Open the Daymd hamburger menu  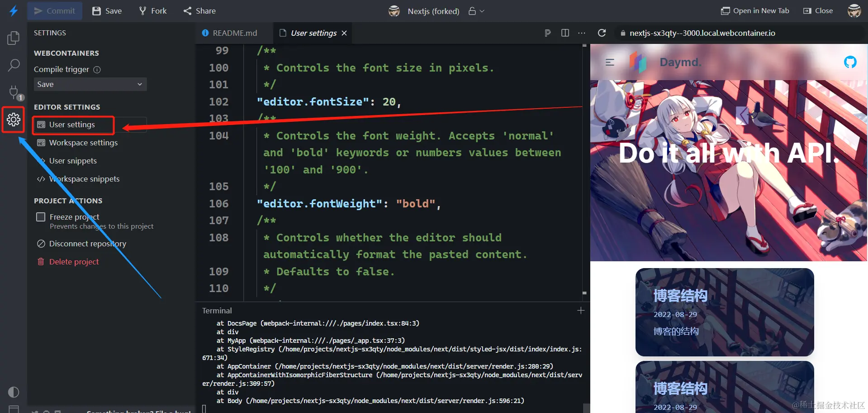610,62
